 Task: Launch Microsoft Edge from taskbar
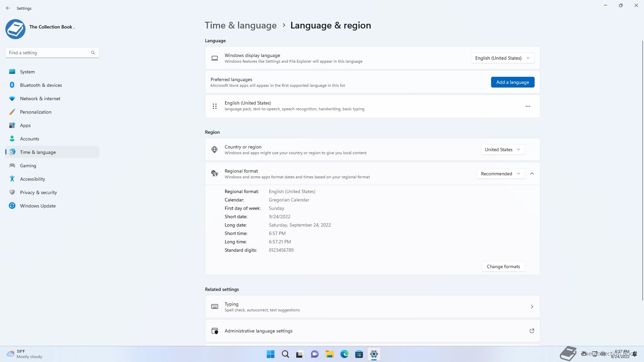pos(344,354)
